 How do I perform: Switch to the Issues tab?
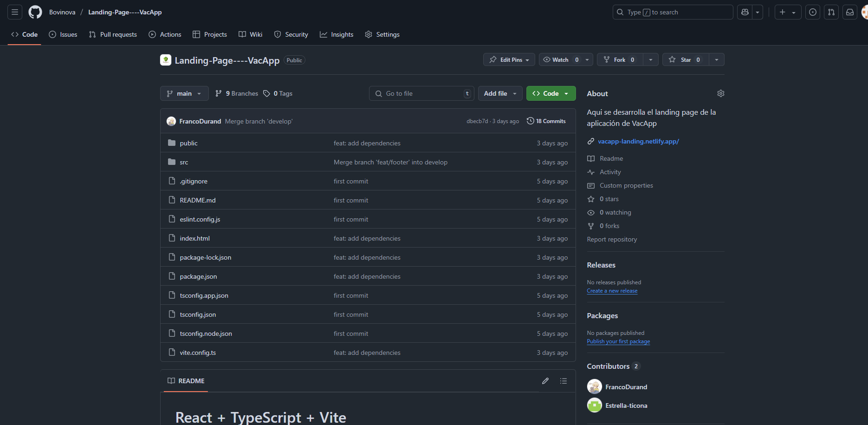coord(63,34)
